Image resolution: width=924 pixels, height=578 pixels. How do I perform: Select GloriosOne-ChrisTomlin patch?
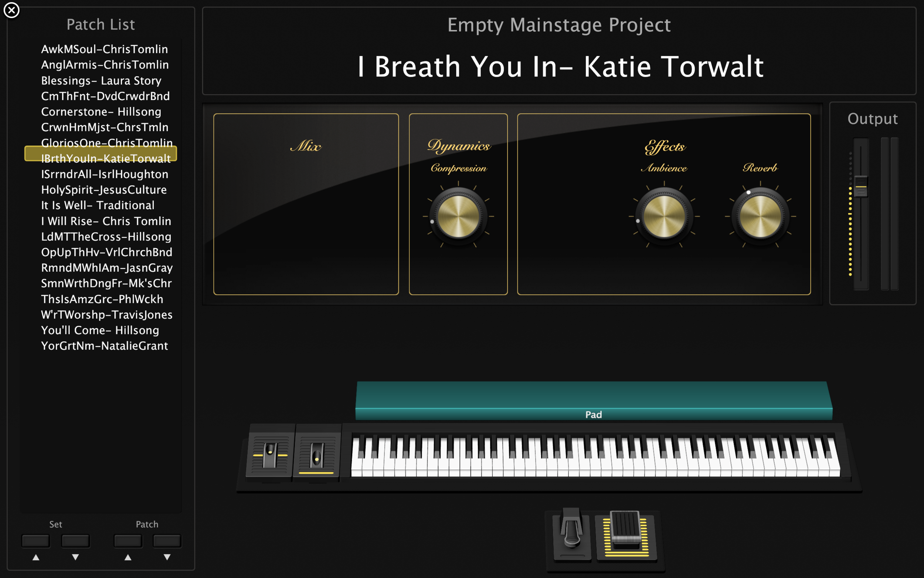[x=106, y=143]
